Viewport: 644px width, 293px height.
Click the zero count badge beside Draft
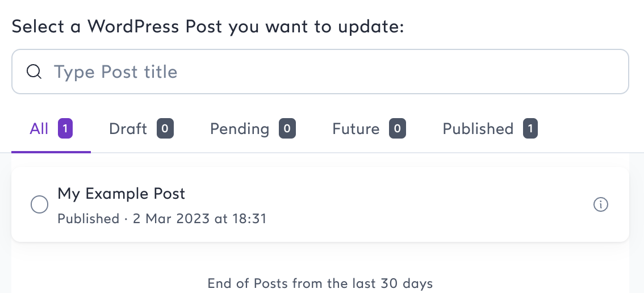pyautogui.click(x=165, y=129)
